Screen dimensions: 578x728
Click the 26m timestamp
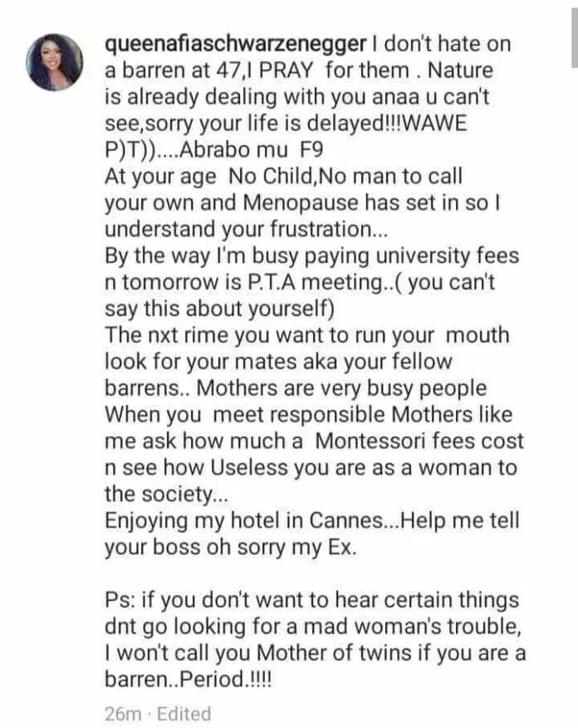coord(123,714)
